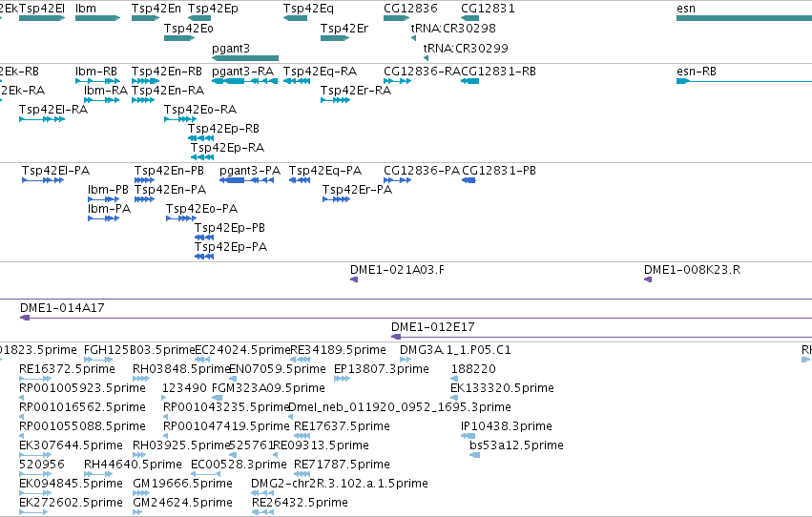Screen dimensions: 812x517
Task: Click the CG12831-PB protein label
Action: (x=499, y=170)
